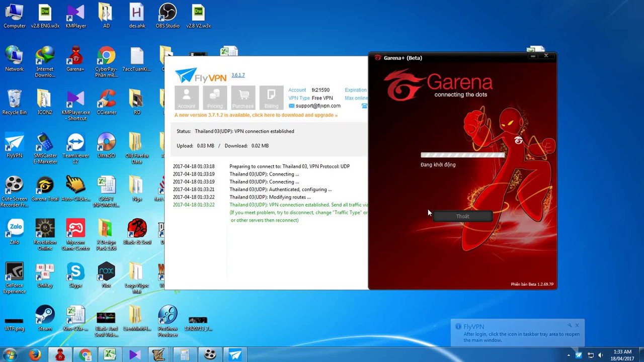This screenshot has width=644, height=362.
Task: Click the Upload 0.03 MB value
Action: click(x=205, y=146)
